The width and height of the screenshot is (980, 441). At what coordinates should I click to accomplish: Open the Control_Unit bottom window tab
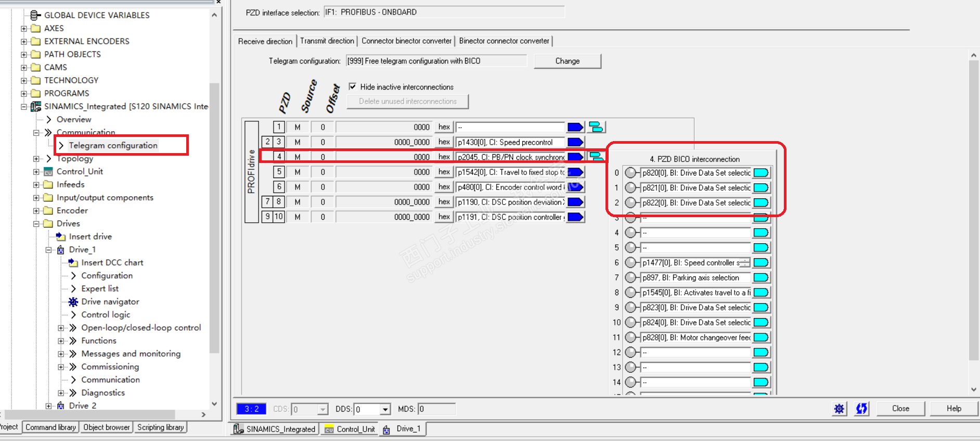pos(350,429)
